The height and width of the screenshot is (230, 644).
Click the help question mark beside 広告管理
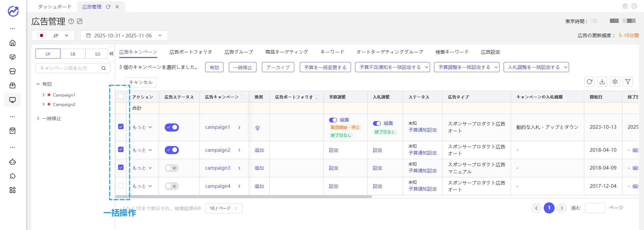[71, 21]
